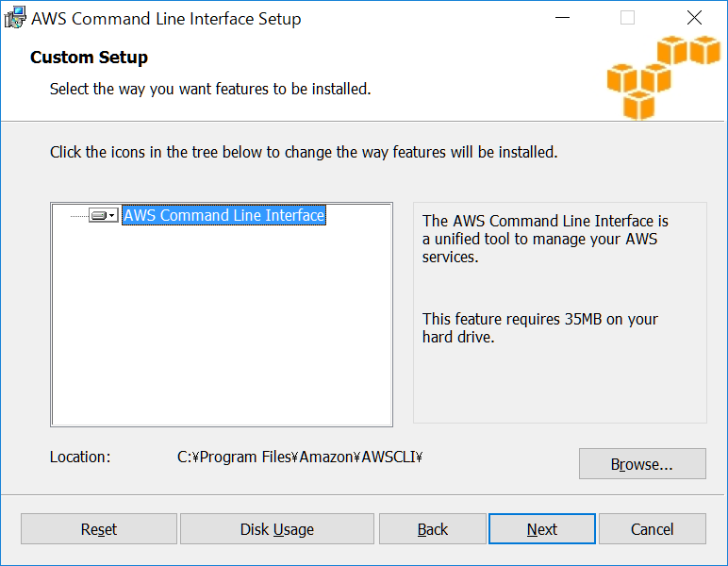This screenshot has height=566, width=728.
Task: Select the AWS Command Line Interface tree item
Action: tap(223, 215)
